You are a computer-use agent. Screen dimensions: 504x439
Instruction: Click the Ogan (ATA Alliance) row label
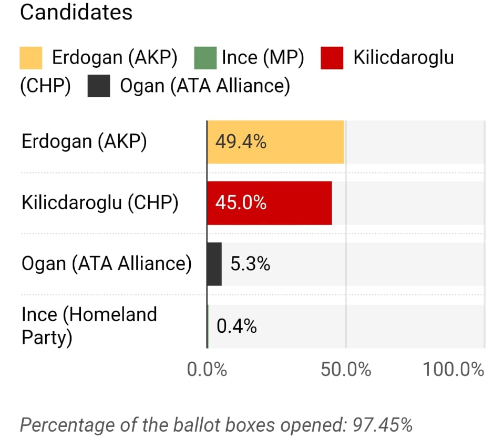click(x=107, y=264)
